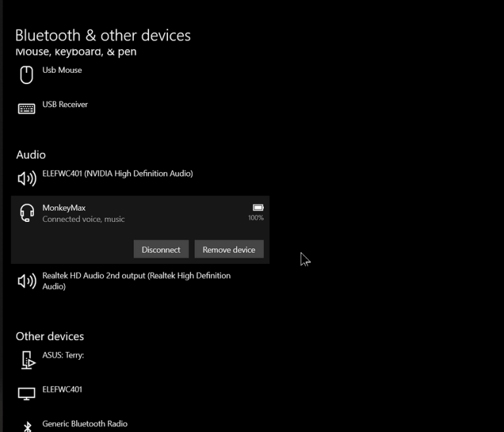This screenshot has height=432, width=504.
Task: Click the MonkeyMax battery level icon
Action: (258, 207)
